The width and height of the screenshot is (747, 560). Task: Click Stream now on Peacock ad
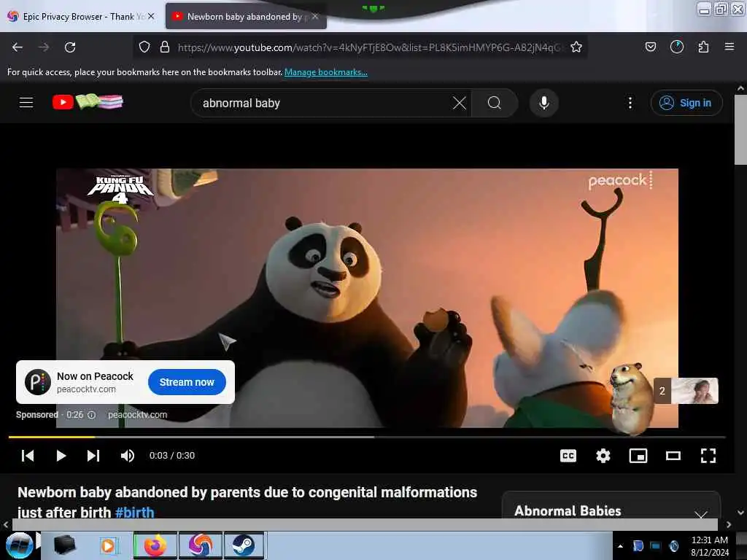pyautogui.click(x=187, y=382)
